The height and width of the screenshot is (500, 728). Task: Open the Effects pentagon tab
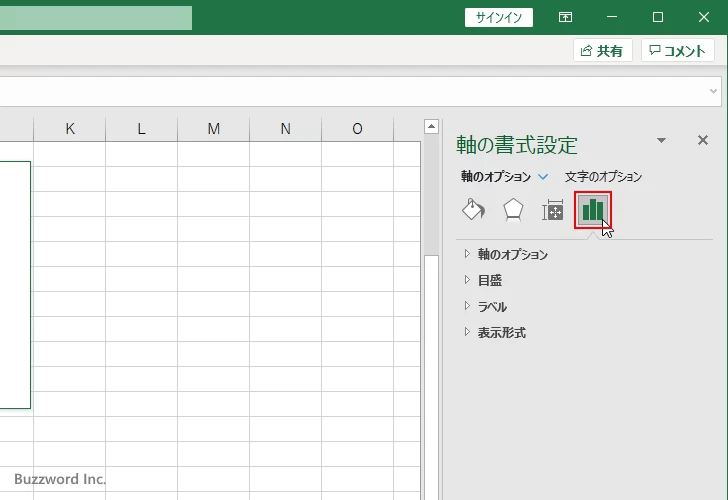513,210
